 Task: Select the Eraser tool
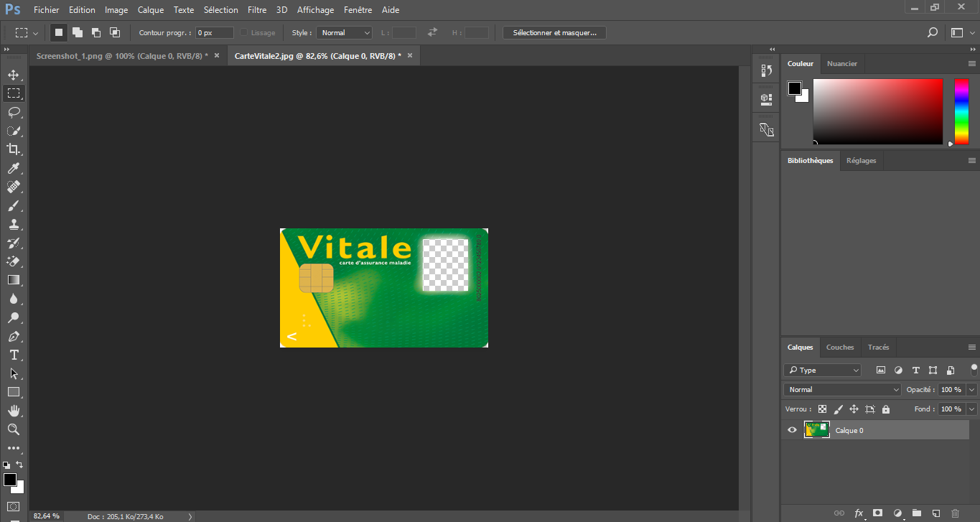point(13,261)
